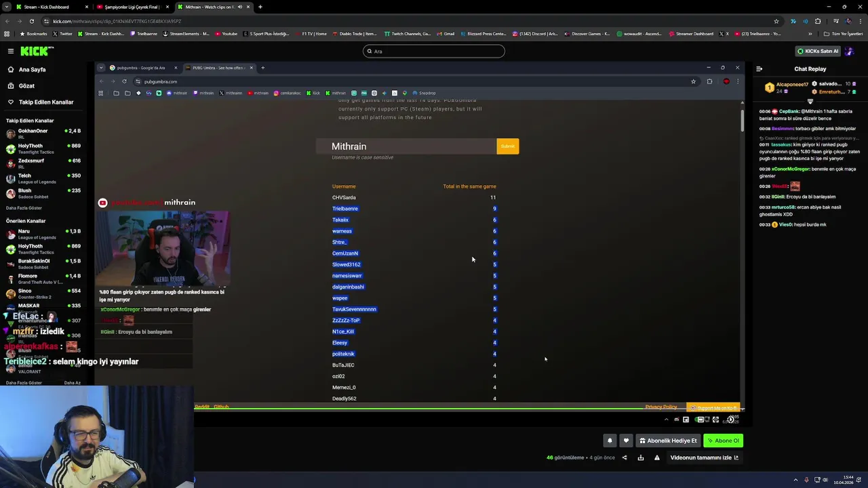Report the clip with warning icon
Image resolution: width=868 pixels, height=488 pixels.
pyautogui.click(x=656, y=457)
